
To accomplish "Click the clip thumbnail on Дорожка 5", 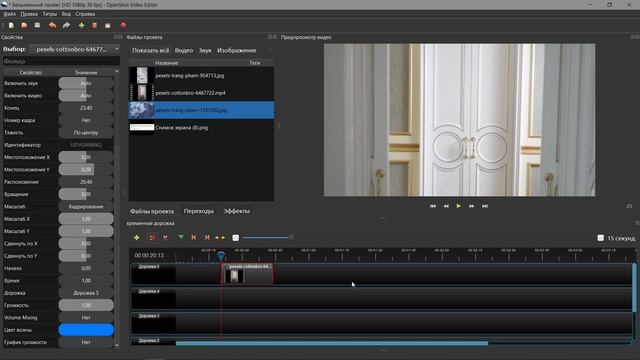I will pos(235,276).
